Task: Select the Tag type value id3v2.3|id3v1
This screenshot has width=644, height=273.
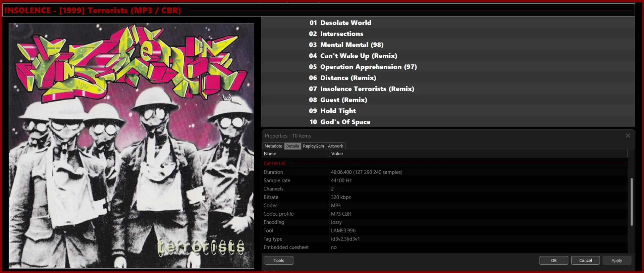Action: (x=345, y=239)
